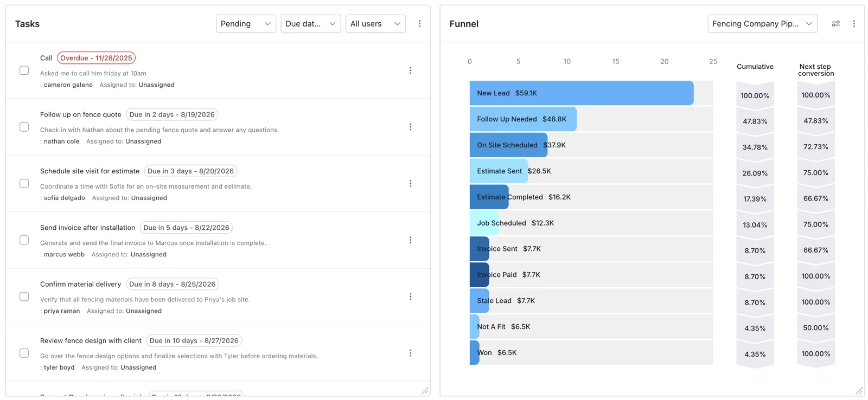Select the Invoice Sent funnel bar
This screenshot has width=868, height=400.
click(479, 249)
